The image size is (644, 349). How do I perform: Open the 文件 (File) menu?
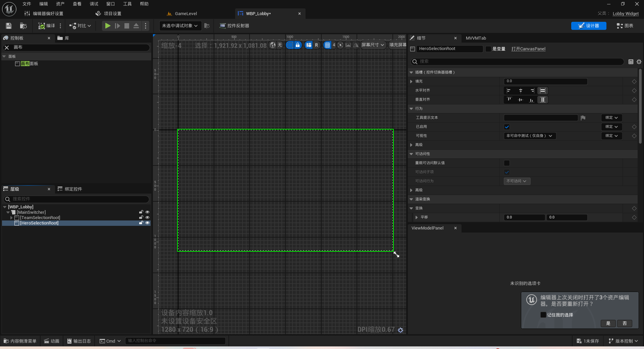click(x=27, y=4)
